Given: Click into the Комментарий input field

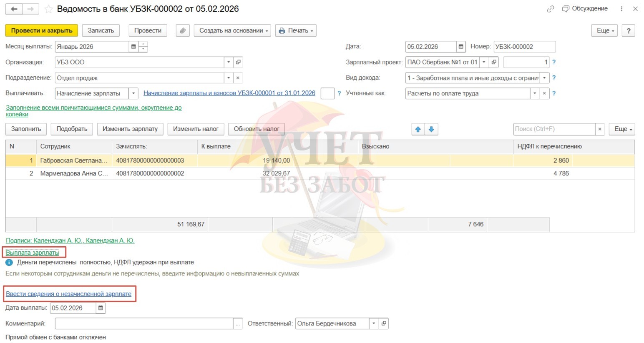Looking at the screenshot, I should coord(144,324).
